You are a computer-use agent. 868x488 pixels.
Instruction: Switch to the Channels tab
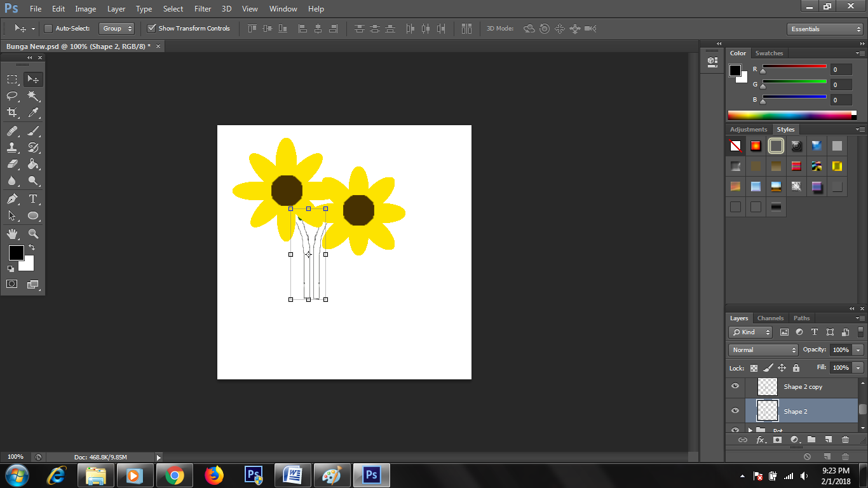tap(770, 318)
